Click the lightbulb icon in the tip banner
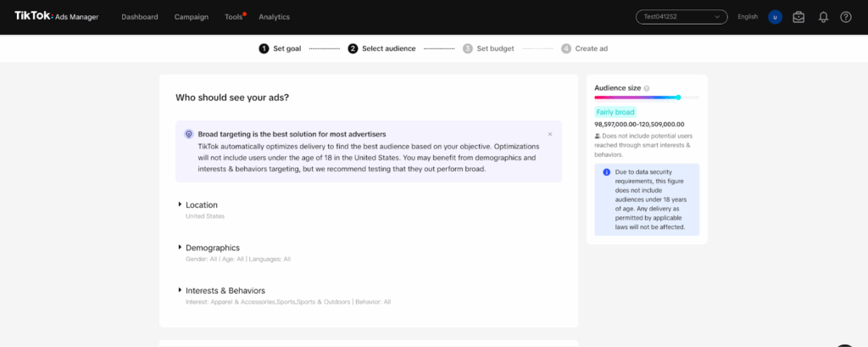 click(x=188, y=134)
